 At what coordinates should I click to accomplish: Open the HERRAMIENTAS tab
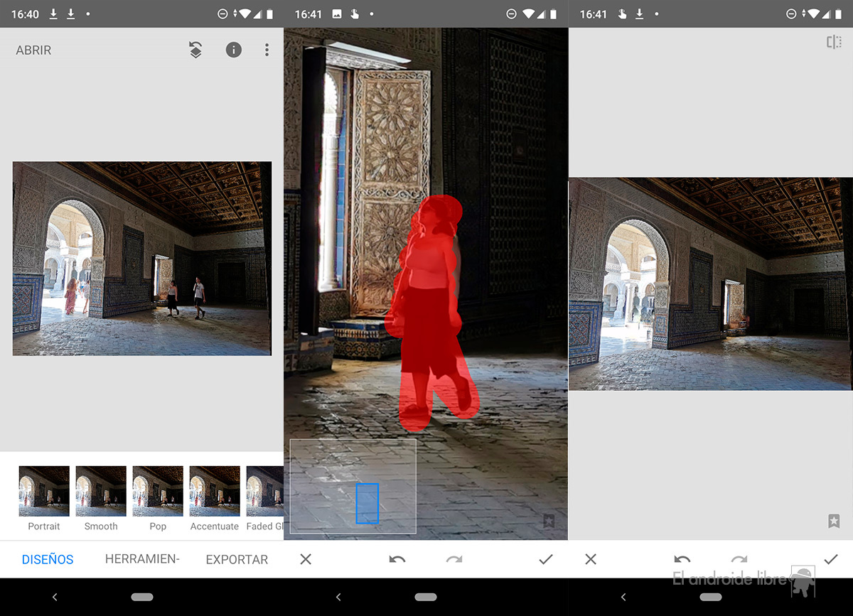coord(142,559)
